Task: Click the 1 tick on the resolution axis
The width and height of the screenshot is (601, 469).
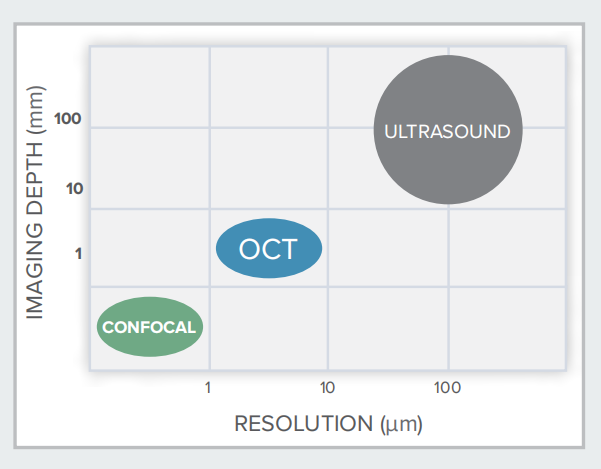Action: 208,387
